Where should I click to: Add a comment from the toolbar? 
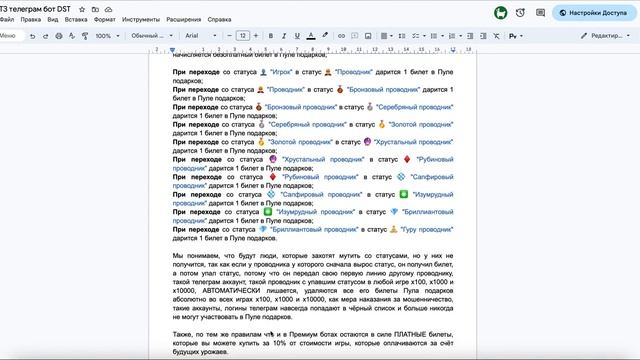click(x=355, y=36)
